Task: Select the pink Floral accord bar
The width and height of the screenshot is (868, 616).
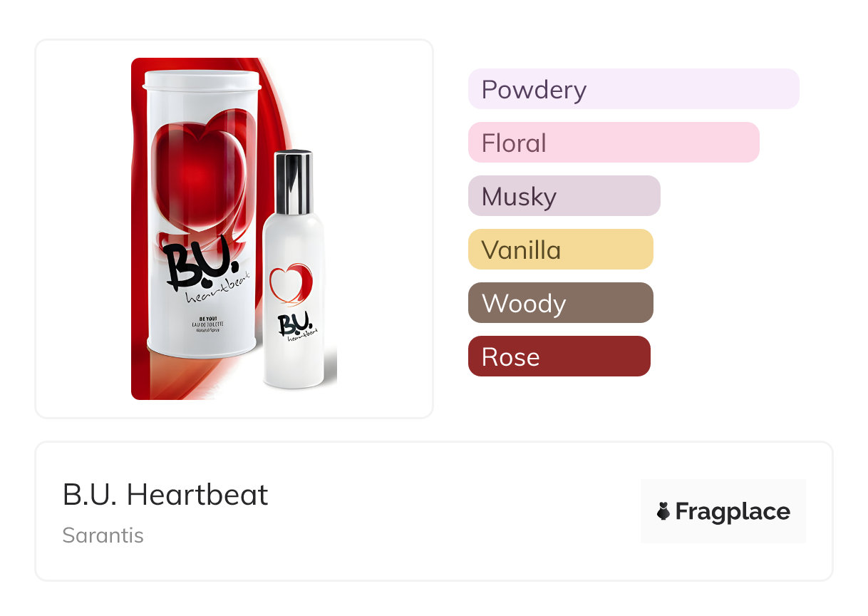Action: tap(613, 143)
